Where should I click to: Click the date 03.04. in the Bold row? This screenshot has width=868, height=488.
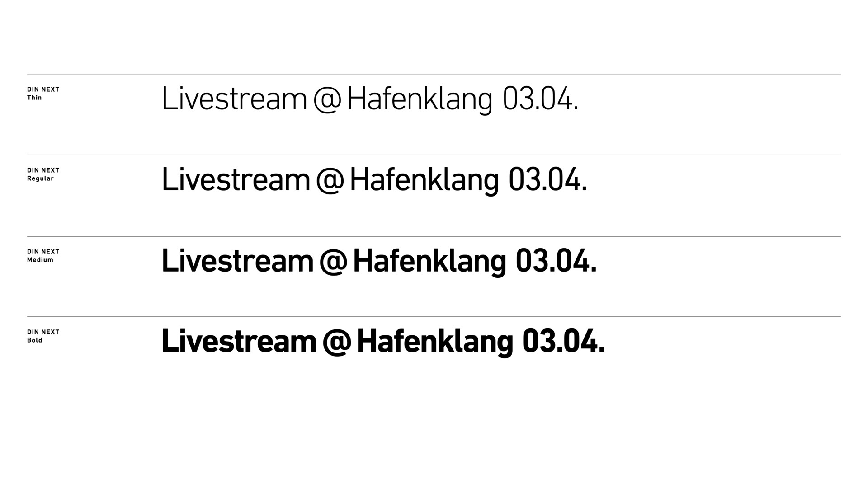point(563,342)
